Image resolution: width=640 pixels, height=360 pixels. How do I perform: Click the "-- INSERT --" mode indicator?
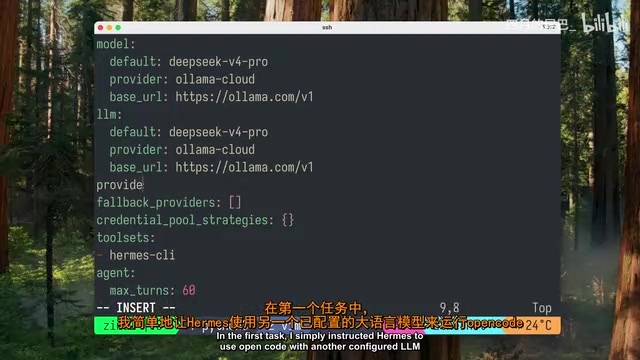point(136,308)
